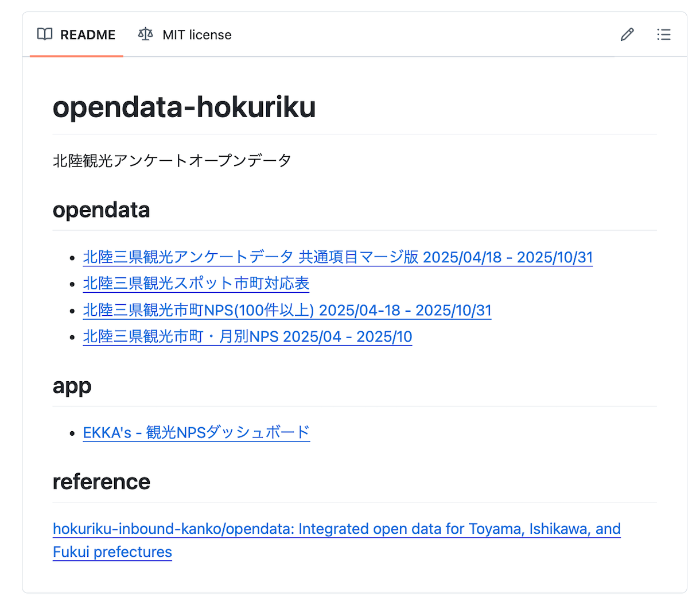Click the balance scale license icon
The height and width of the screenshot is (608, 700).
point(146,34)
